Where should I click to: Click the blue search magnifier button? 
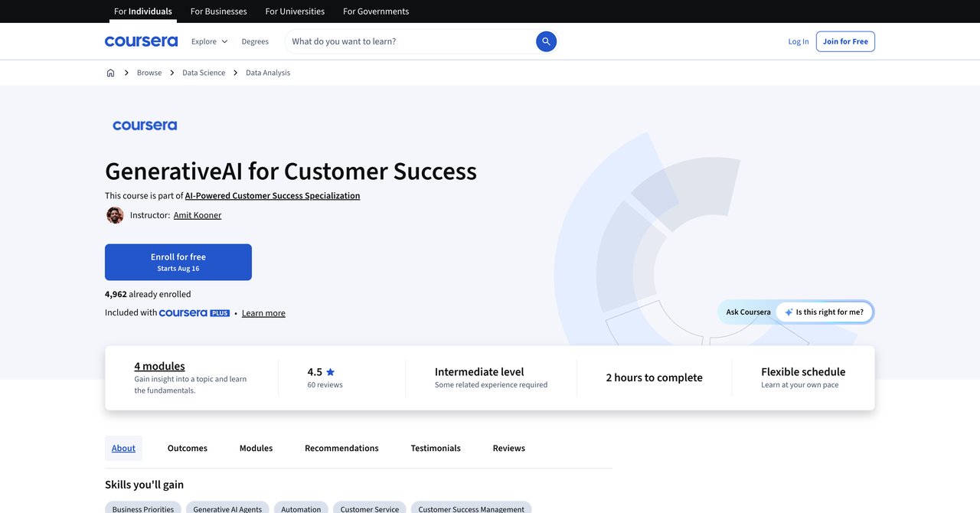coord(546,41)
